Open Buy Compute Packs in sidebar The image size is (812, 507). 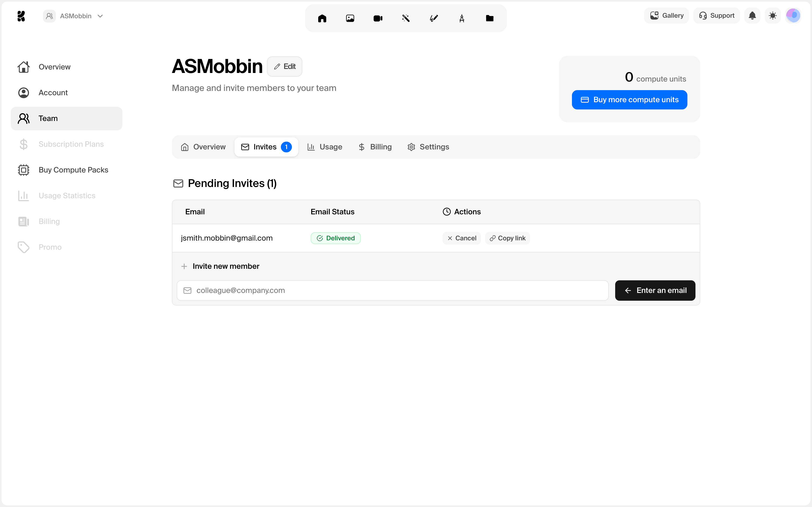pos(73,170)
